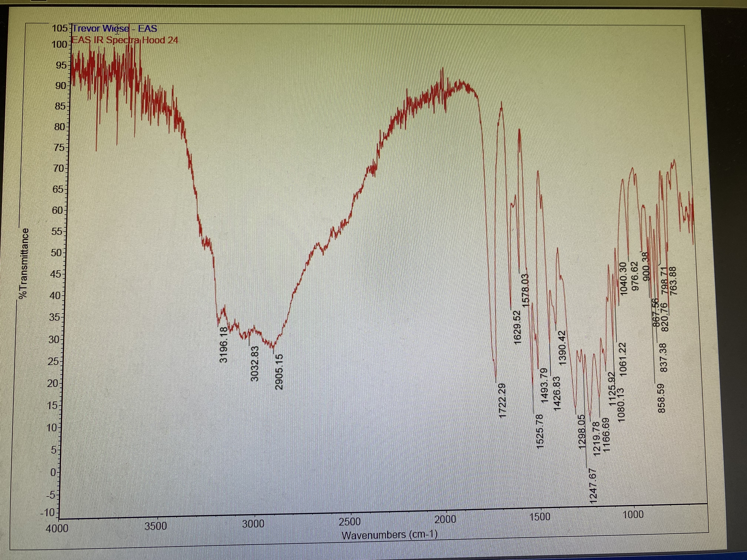Click the 1247.67 peak label
The width and height of the screenshot is (747, 560).
point(593,486)
